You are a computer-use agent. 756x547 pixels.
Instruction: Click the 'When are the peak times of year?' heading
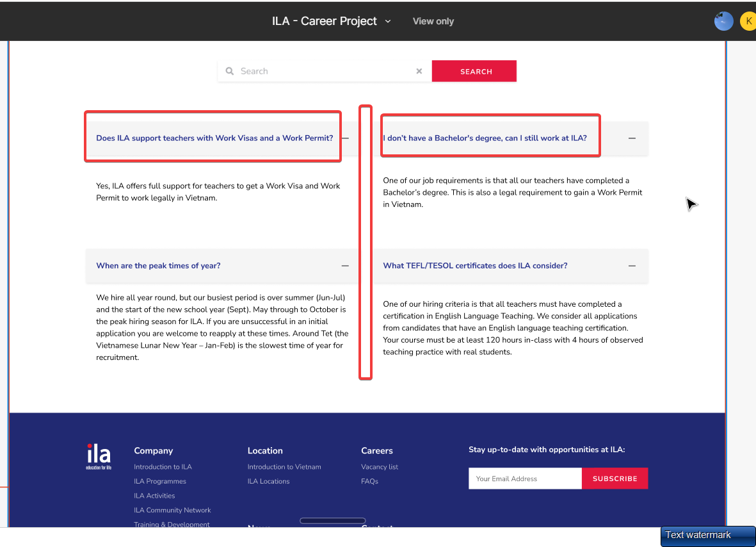point(158,266)
